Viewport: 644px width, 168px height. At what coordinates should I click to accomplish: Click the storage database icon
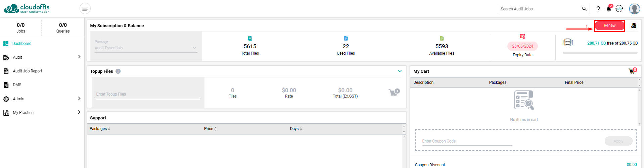(567, 43)
